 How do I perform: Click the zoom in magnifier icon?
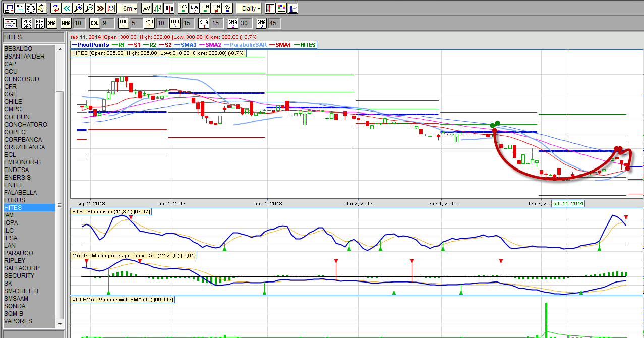click(x=78, y=8)
